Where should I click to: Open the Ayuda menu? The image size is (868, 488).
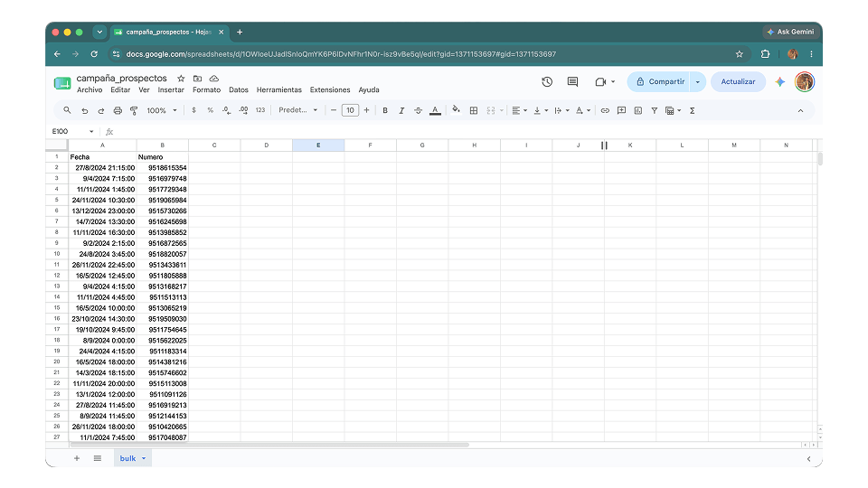(x=369, y=89)
